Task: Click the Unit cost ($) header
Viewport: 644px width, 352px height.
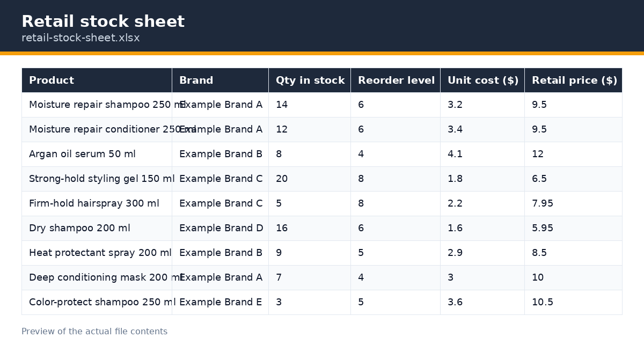Action: point(482,80)
